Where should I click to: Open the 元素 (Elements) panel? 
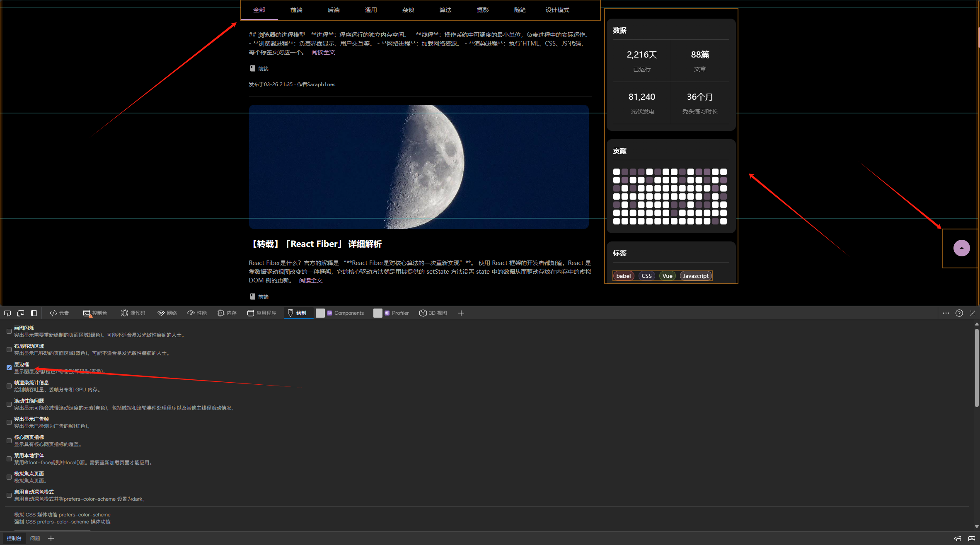[x=59, y=313]
